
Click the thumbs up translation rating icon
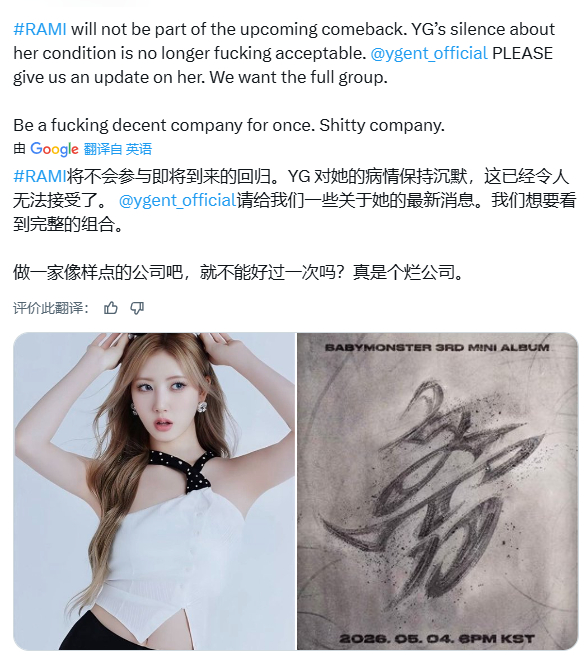pyautogui.click(x=111, y=308)
